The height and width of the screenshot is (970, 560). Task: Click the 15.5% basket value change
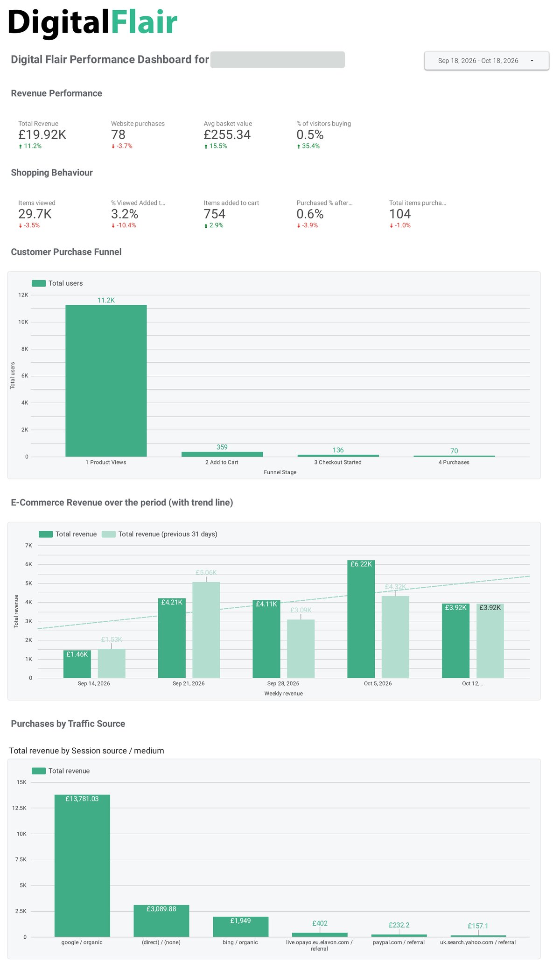[216, 146]
